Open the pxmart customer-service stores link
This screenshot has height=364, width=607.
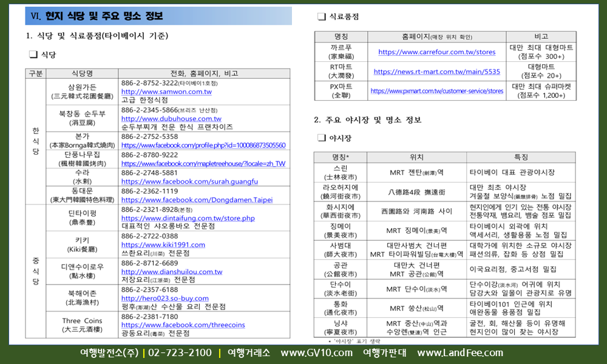[x=436, y=91]
